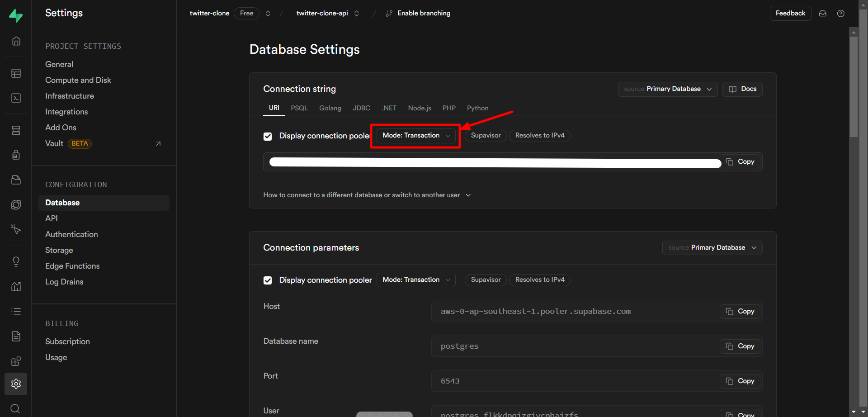Copy the connection string URI
Image resolution: width=868 pixels, height=417 pixels.
(740, 162)
